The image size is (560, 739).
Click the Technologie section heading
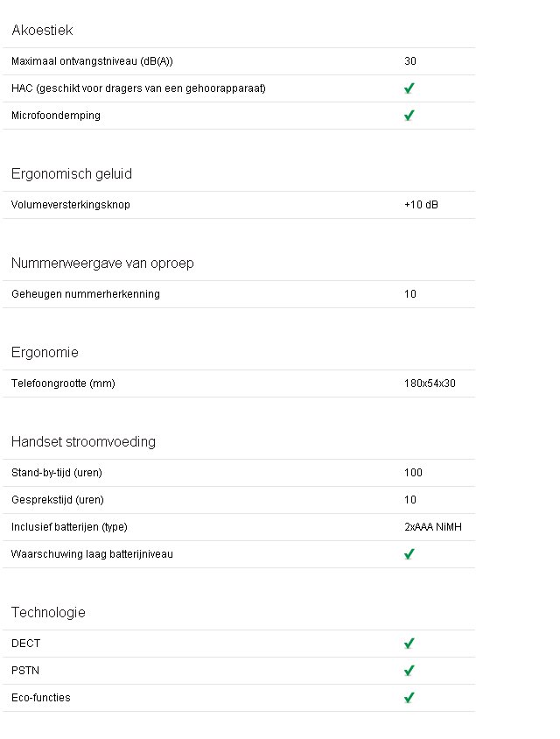[48, 612]
